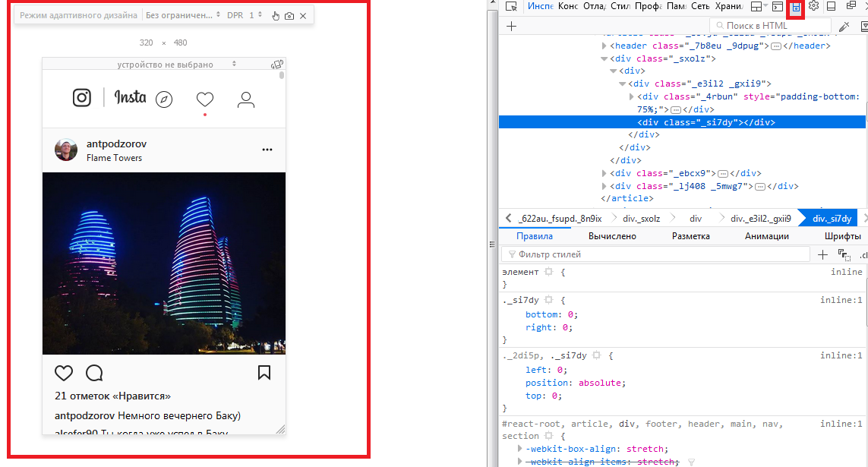The height and width of the screenshot is (467, 868).
Task: Click the '21 отметок «Нравится»' text
Action: pyautogui.click(x=112, y=396)
